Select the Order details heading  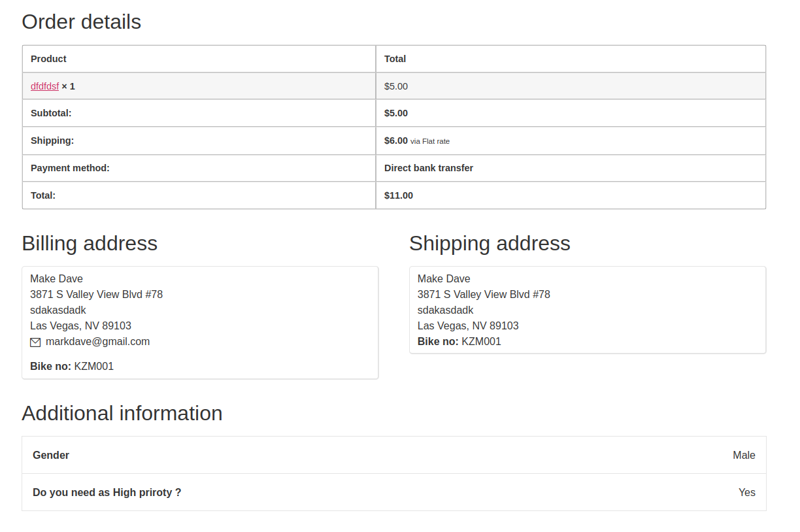pyautogui.click(x=81, y=22)
